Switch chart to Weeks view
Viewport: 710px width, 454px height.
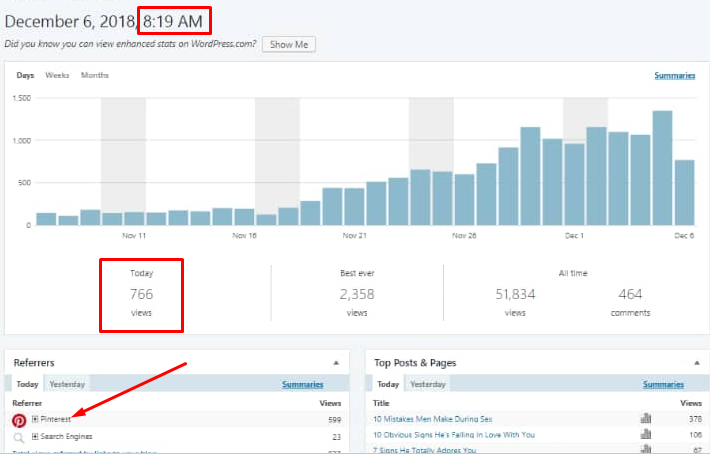point(57,76)
